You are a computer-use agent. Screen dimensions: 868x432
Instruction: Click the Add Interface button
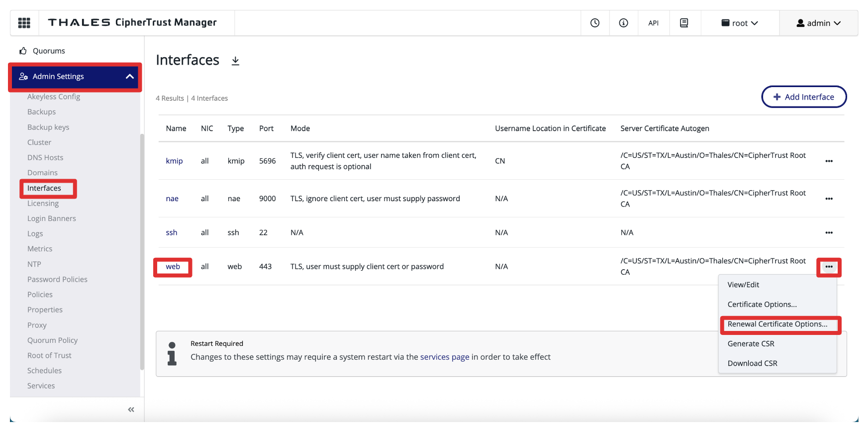pos(804,97)
